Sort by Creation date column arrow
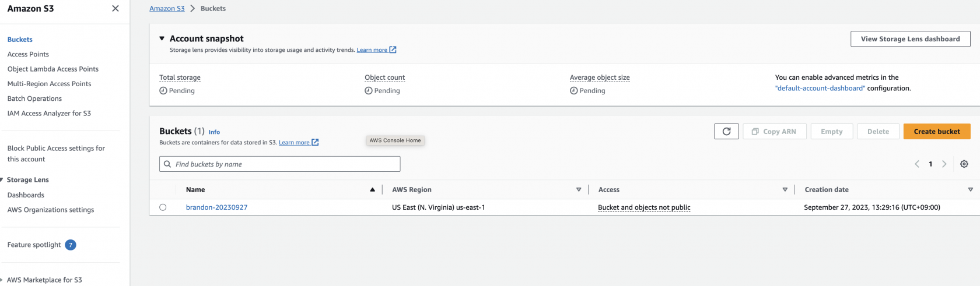The width and height of the screenshot is (980, 286). 971,190
